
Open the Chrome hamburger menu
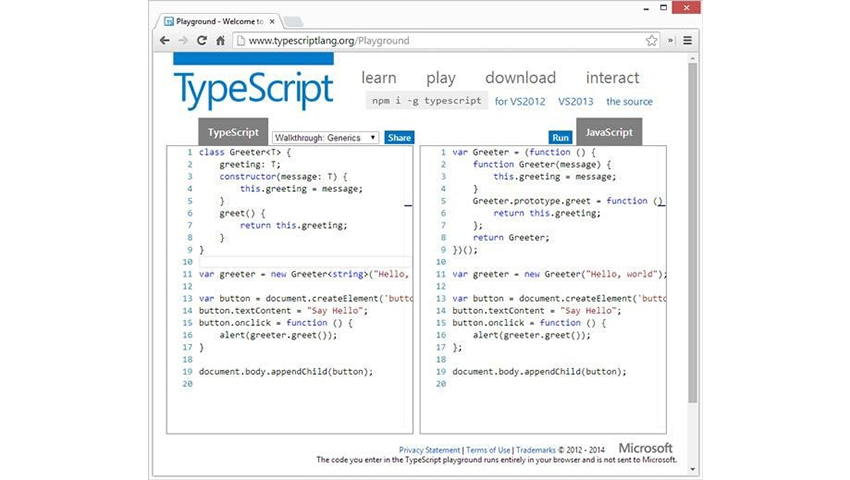point(688,41)
